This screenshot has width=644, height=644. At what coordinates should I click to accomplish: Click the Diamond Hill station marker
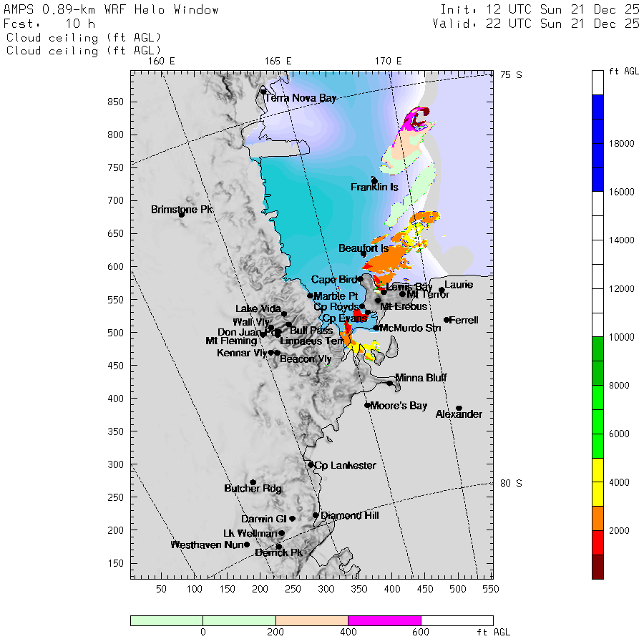316,514
